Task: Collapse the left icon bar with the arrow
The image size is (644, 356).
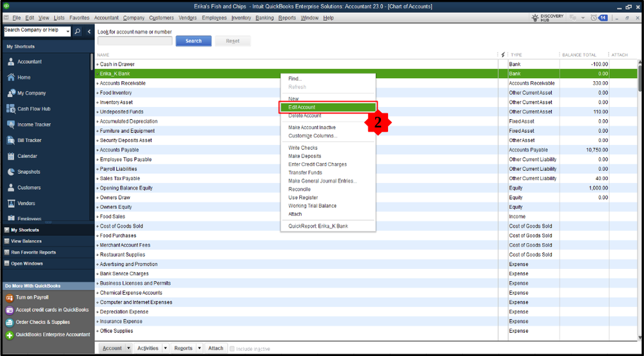Action: point(89,31)
